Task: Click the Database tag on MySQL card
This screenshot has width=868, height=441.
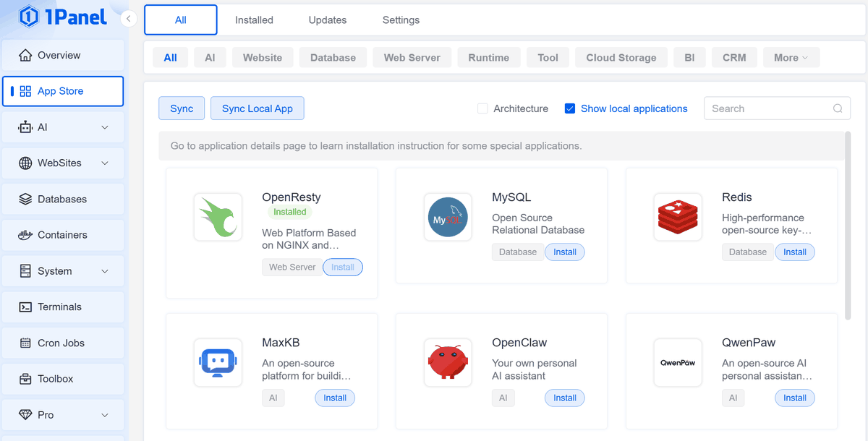Action: point(518,252)
